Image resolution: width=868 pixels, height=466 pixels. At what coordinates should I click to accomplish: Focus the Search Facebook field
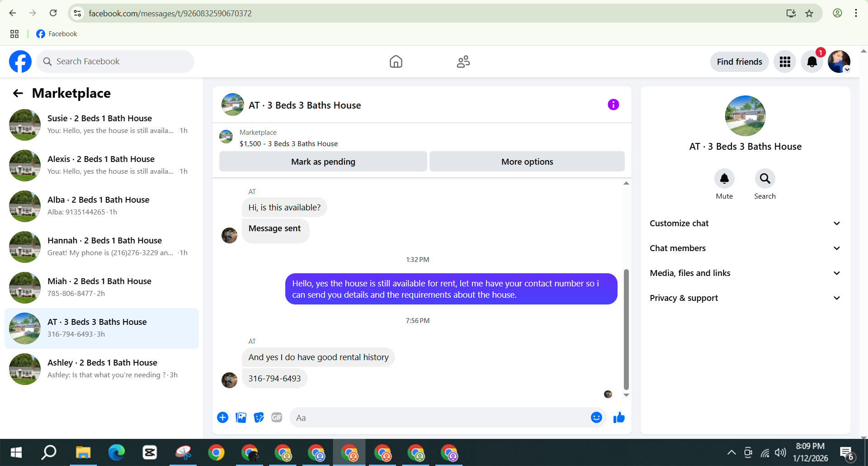(115, 62)
